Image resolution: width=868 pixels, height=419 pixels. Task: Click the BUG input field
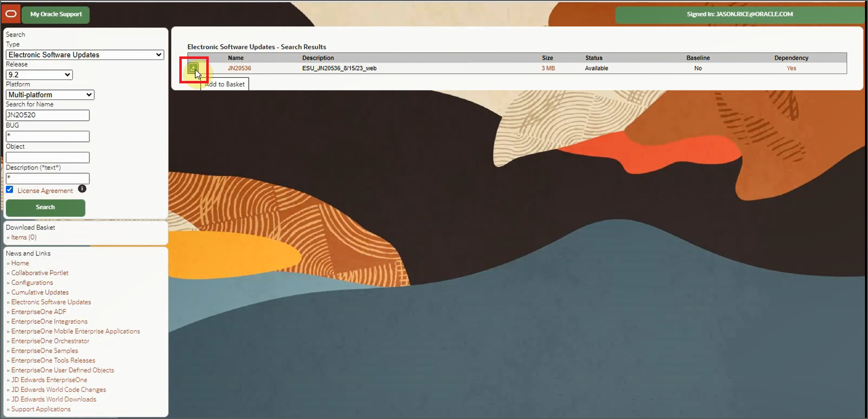coord(47,136)
